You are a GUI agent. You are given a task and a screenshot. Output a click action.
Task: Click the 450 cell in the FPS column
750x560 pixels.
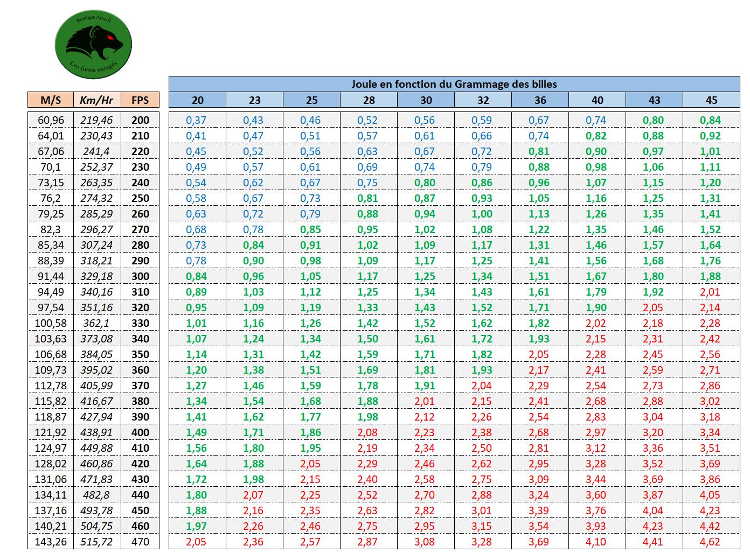[141, 510]
